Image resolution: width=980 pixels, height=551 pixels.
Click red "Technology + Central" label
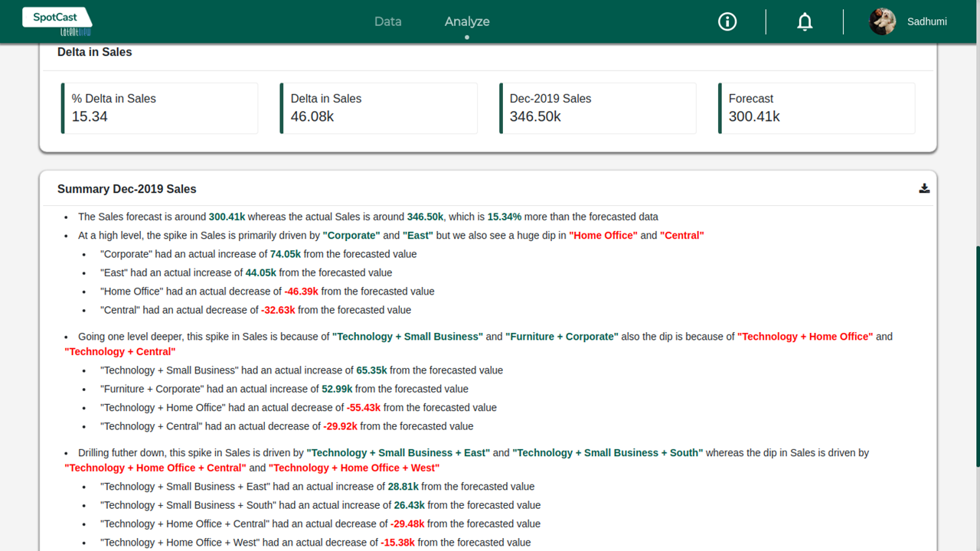(120, 351)
